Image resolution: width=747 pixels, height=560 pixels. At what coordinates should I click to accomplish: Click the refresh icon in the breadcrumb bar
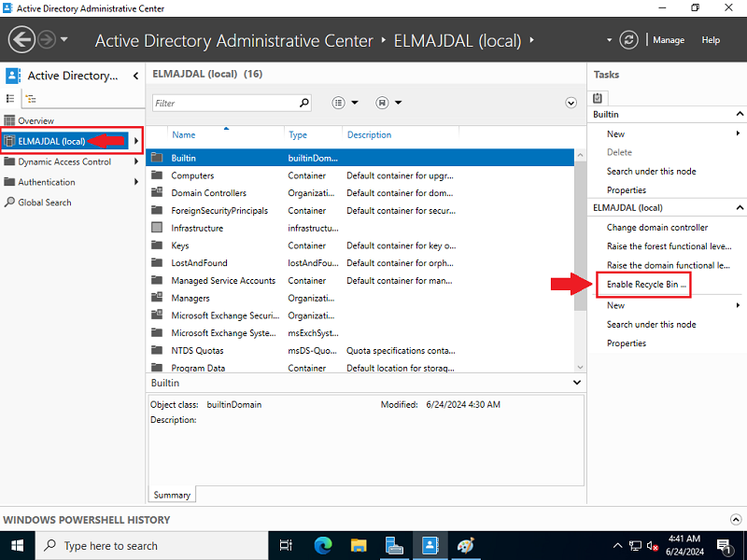(628, 40)
